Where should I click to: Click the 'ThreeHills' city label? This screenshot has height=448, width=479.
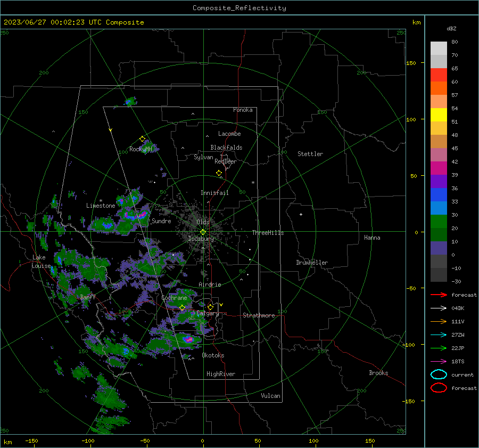tap(268, 233)
